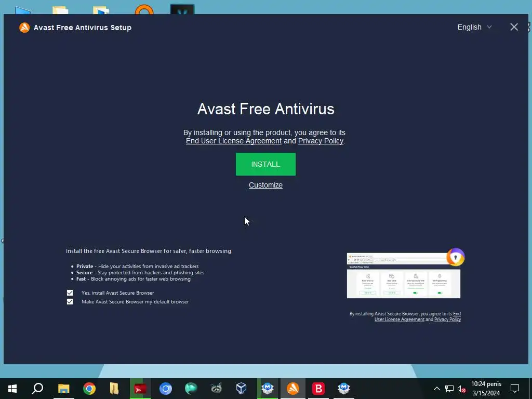Open the raccoon icon taskbar app
The width and height of the screenshot is (532, 399).
216,389
